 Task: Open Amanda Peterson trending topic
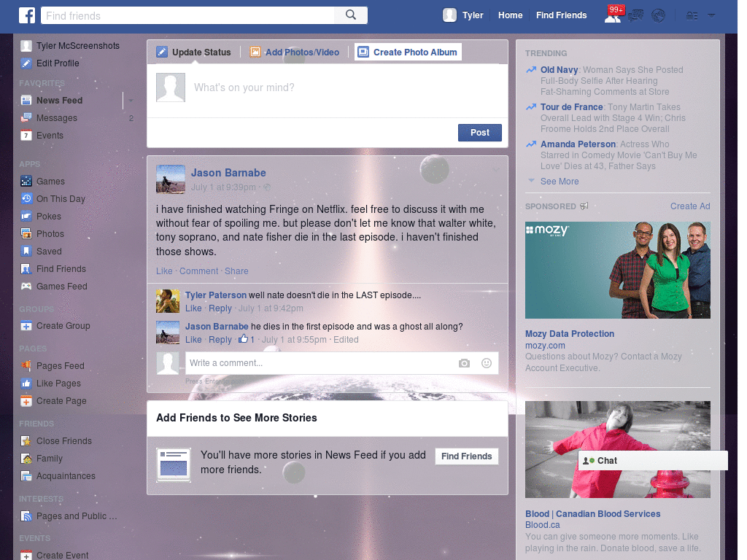pos(578,144)
